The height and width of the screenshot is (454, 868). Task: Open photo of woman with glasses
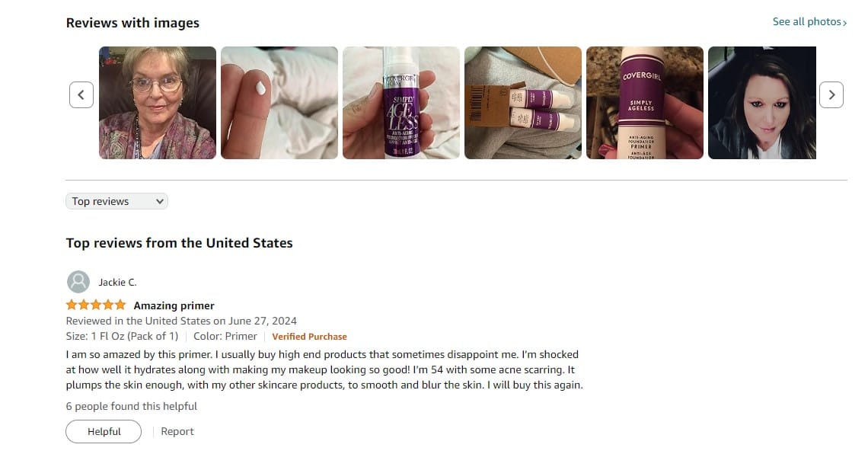click(x=158, y=103)
